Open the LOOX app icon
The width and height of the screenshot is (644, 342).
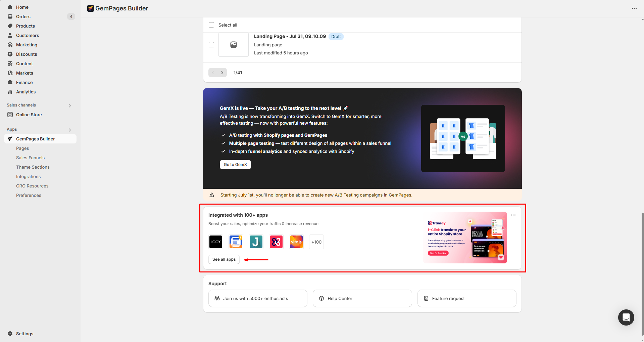pyautogui.click(x=216, y=242)
